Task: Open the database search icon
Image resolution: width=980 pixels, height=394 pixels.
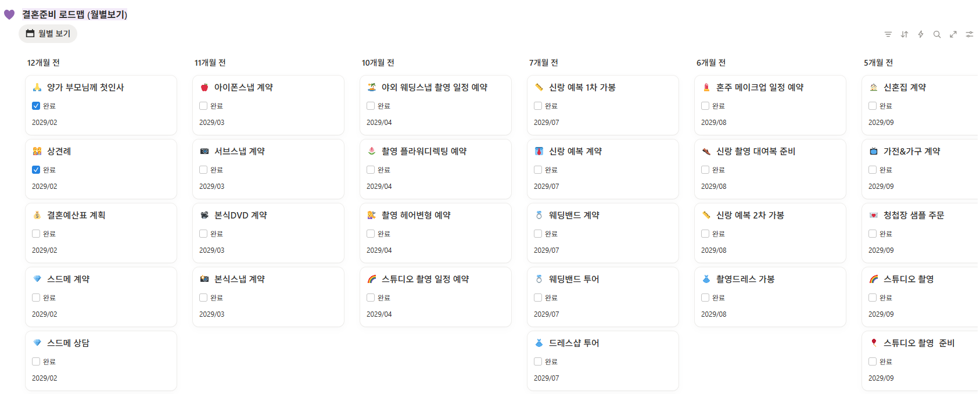Action: (936, 34)
